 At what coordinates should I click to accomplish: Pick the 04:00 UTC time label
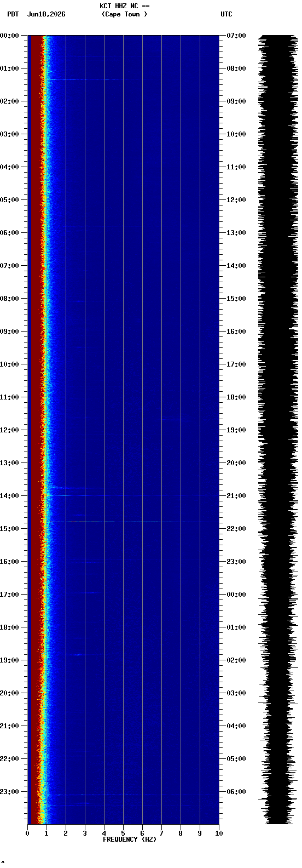click(236, 726)
